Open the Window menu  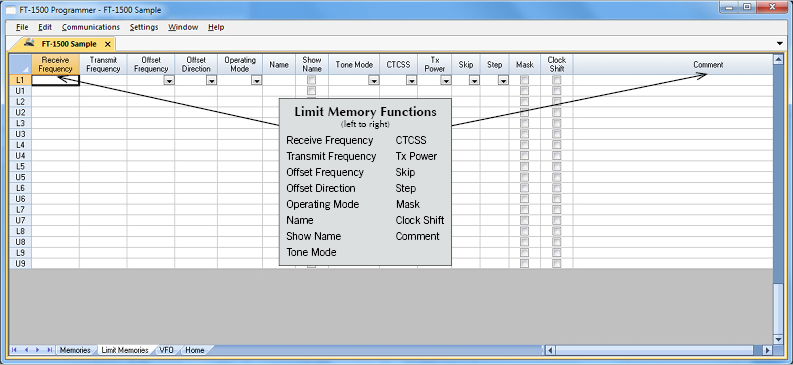183,27
